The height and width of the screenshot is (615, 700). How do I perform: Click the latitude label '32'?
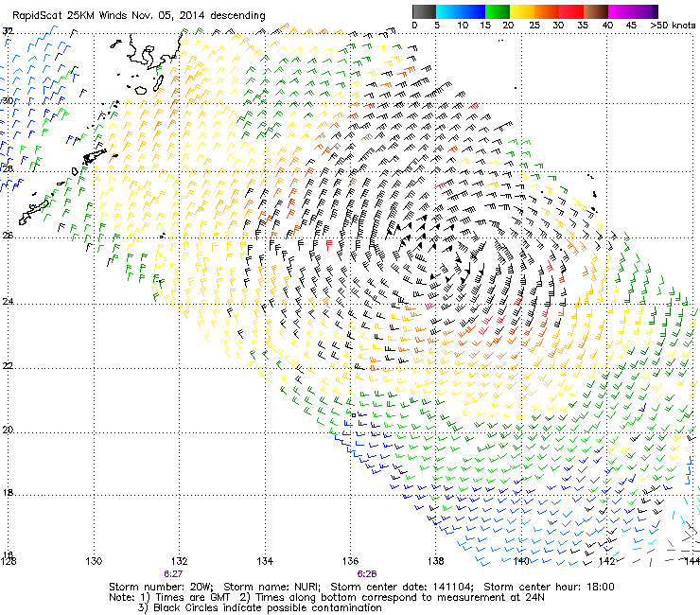pos(8,31)
